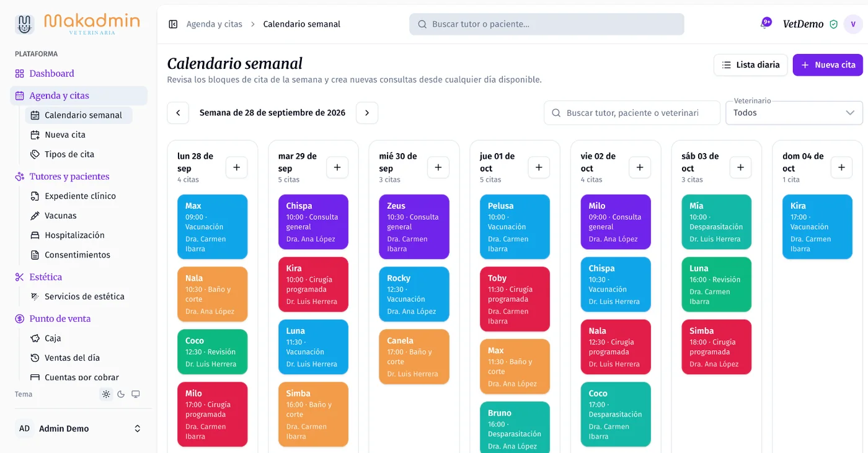The width and height of the screenshot is (868, 453).
Task: Open Max's 09:00 Vacunación appointment
Action: tap(213, 227)
